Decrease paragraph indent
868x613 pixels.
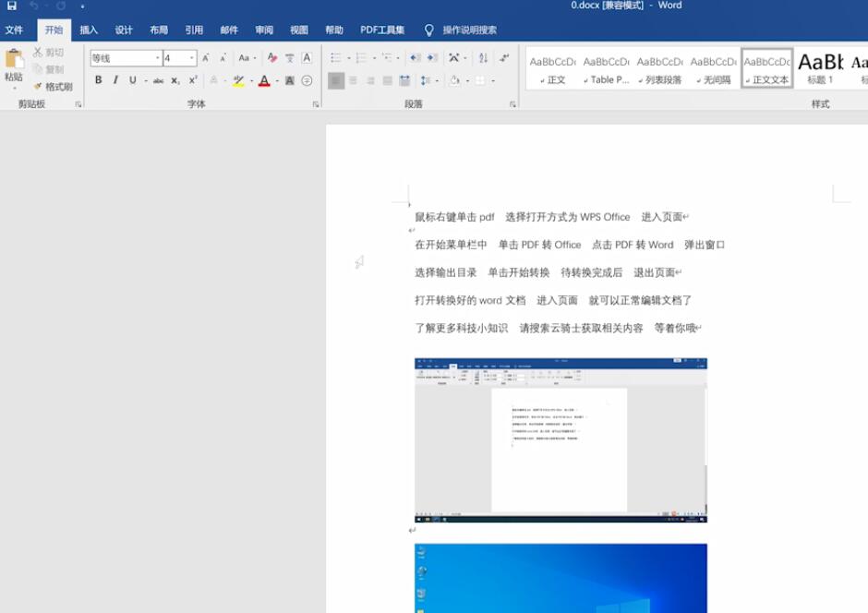415,57
